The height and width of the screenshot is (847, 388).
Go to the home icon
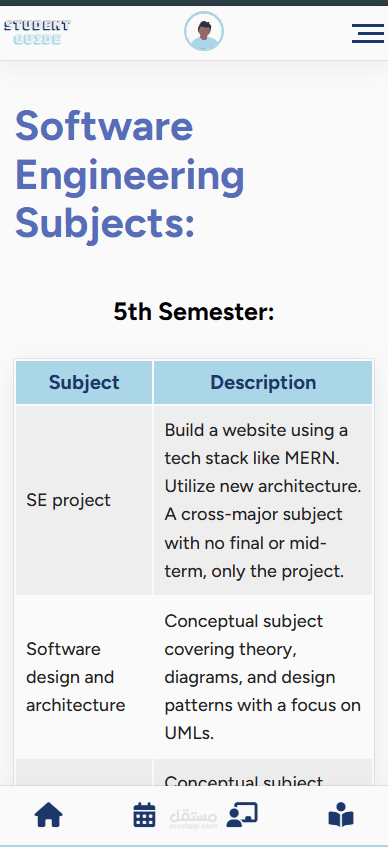49,815
